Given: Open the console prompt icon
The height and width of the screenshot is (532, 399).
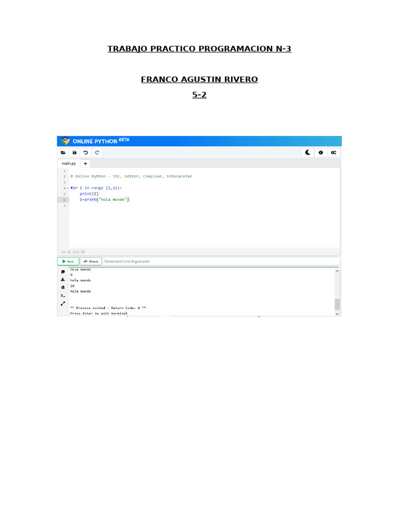Looking at the screenshot, I should pos(63,296).
